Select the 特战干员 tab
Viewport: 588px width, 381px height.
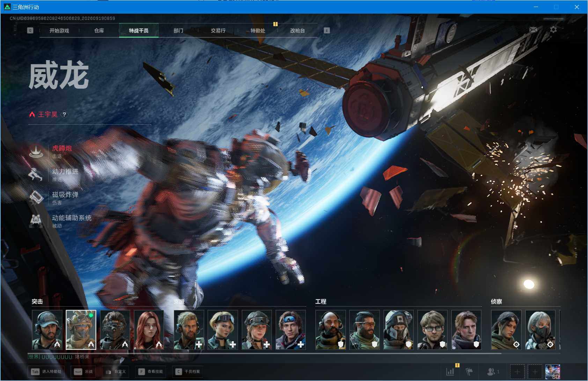coord(139,31)
